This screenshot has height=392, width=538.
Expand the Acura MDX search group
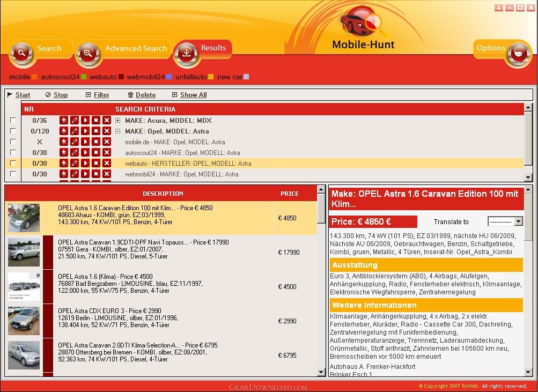[x=117, y=120]
